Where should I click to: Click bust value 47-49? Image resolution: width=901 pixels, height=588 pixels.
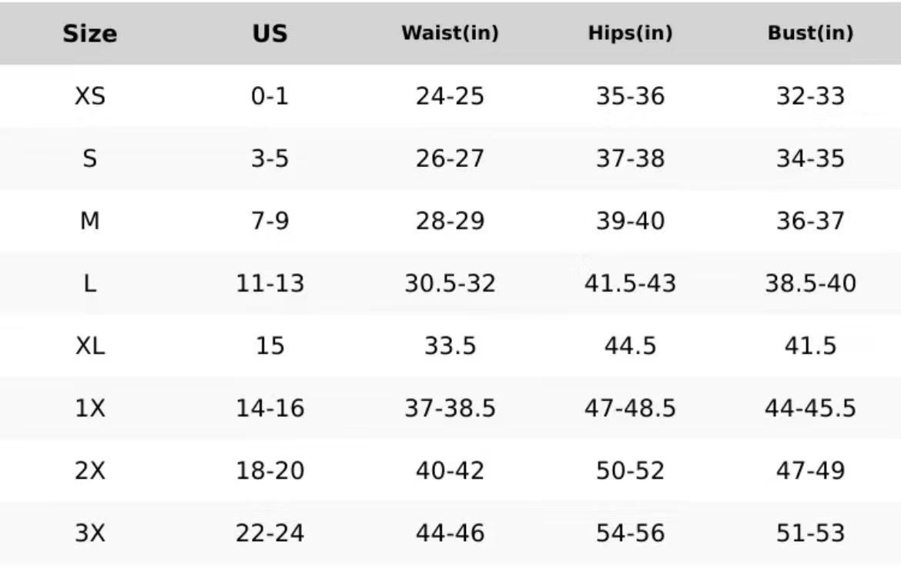coord(810,471)
